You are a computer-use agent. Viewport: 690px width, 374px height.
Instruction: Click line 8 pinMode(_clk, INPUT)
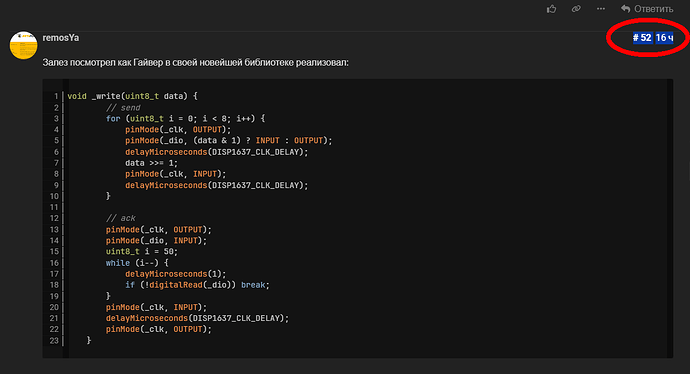pyautogui.click(x=176, y=174)
